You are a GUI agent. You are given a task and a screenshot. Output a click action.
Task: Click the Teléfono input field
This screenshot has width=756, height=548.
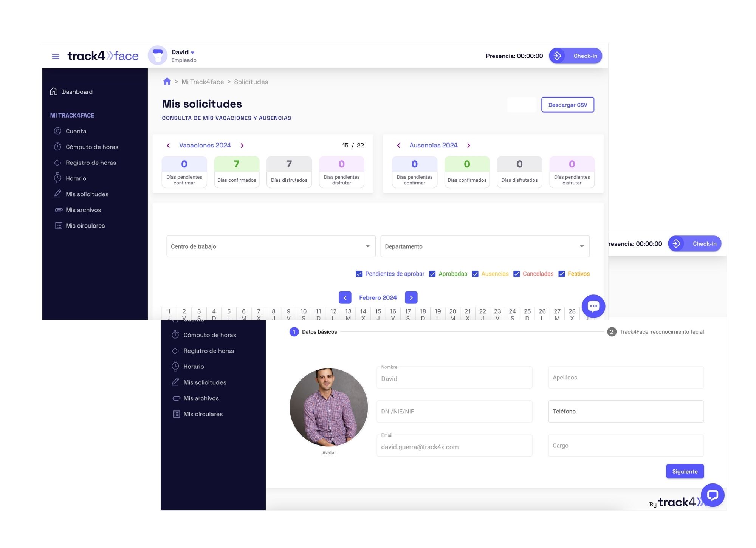626,412
